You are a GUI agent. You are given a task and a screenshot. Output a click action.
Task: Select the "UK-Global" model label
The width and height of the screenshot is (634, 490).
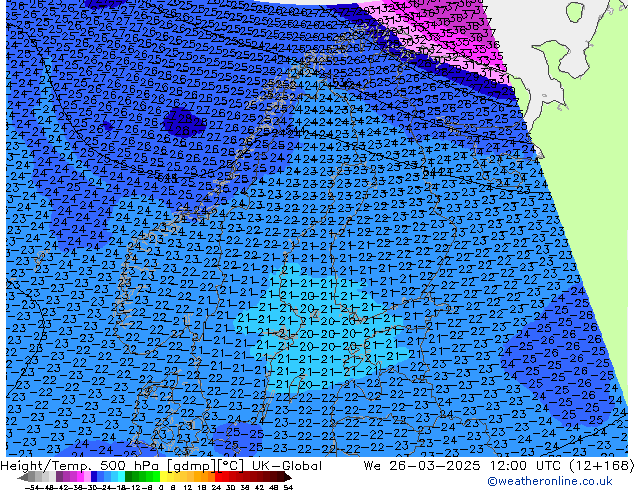point(287,466)
